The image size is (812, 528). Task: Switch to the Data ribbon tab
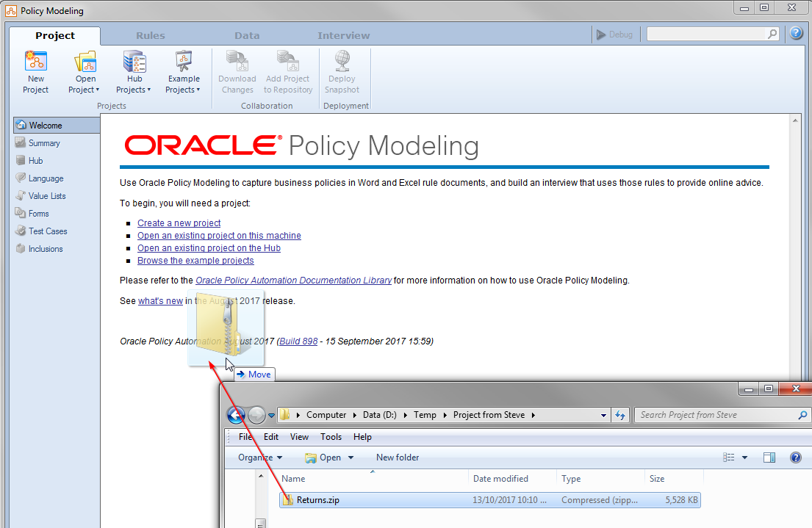[x=247, y=36]
